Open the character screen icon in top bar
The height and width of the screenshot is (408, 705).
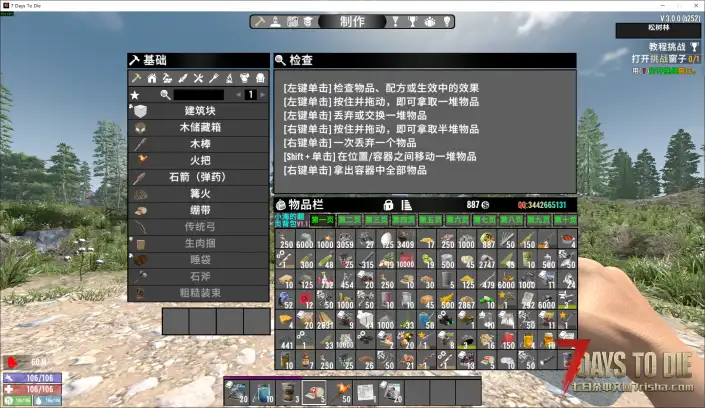(x=276, y=22)
